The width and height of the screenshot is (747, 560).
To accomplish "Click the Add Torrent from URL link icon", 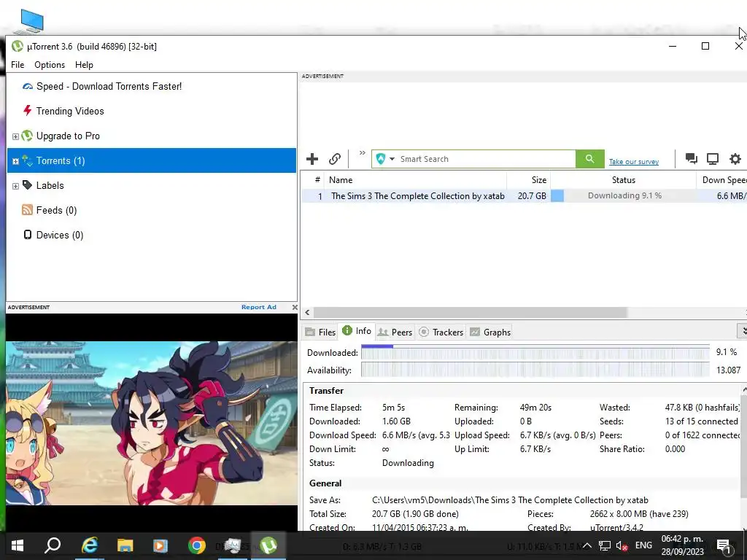I will click(335, 159).
